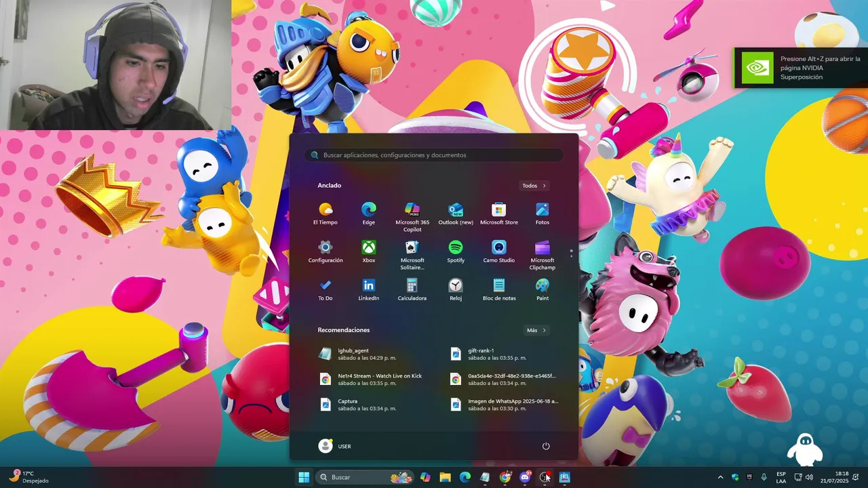
Task: Open Edge from the taskbar
Action: pyautogui.click(x=465, y=477)
